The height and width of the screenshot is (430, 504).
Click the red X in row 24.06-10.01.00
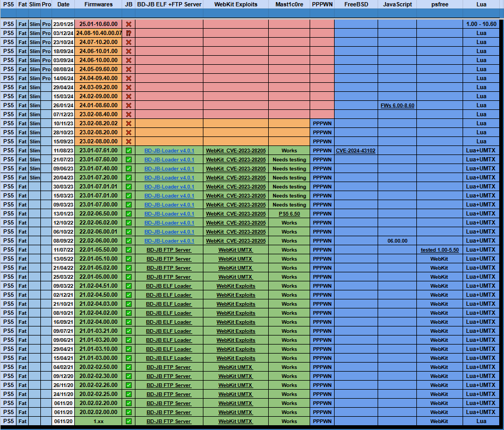129,51
